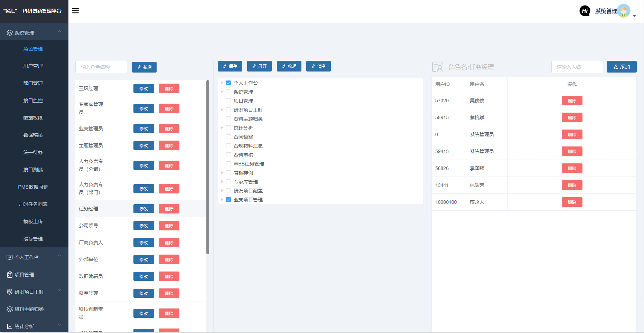Open 用户管理 in the sidebar
This screenshot has height=333, width=644.
click(x=33, y=66)
